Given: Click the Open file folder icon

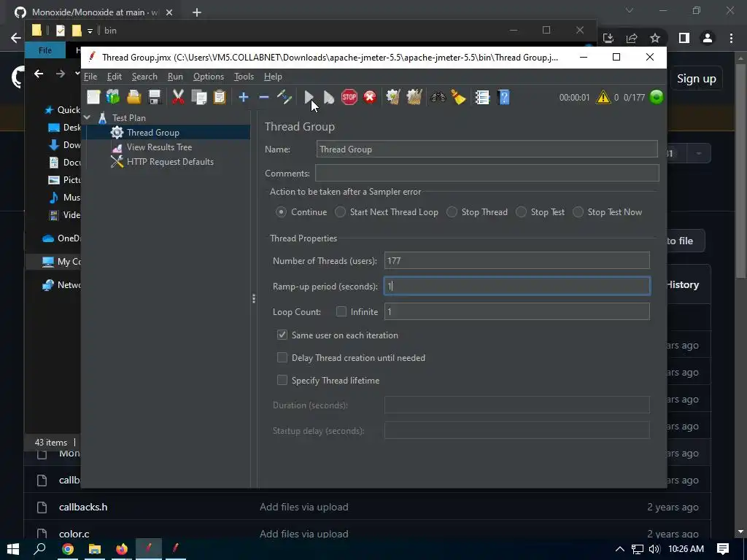Looking at the screenshot, I should tap(134, 97).
